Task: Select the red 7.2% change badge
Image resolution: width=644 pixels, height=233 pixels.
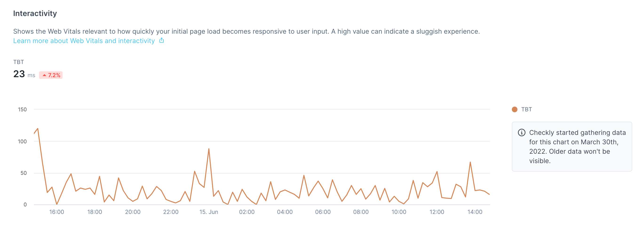Action: 51,75
